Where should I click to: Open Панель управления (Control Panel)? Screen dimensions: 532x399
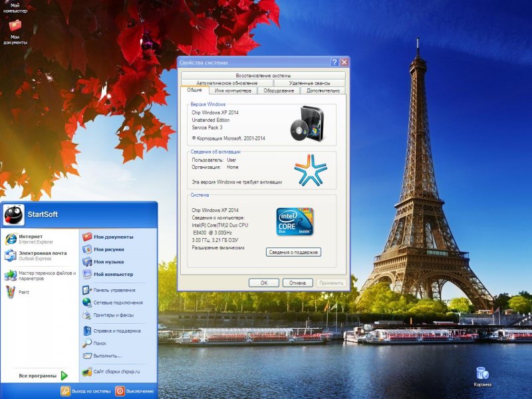coord(109,290)
